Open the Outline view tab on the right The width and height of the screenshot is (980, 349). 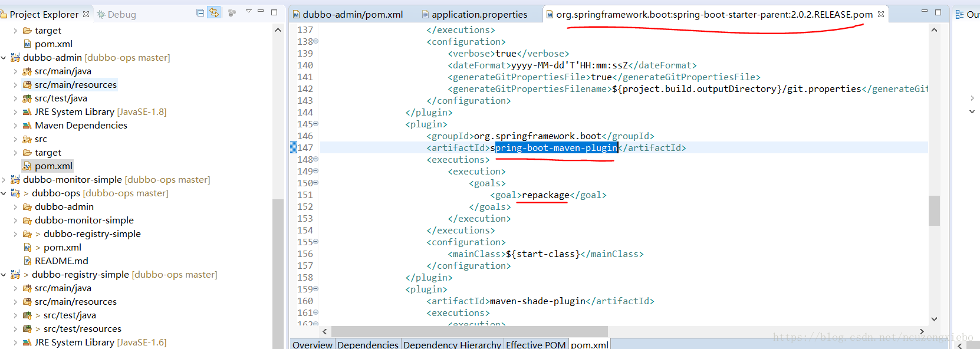tap(967, 14)
